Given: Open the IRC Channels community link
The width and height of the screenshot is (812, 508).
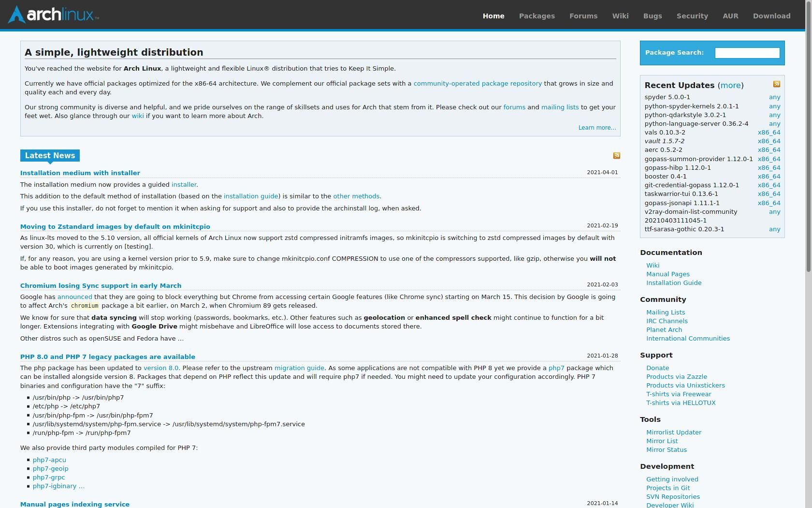Looking at the screenshot, I should point(667,321).
